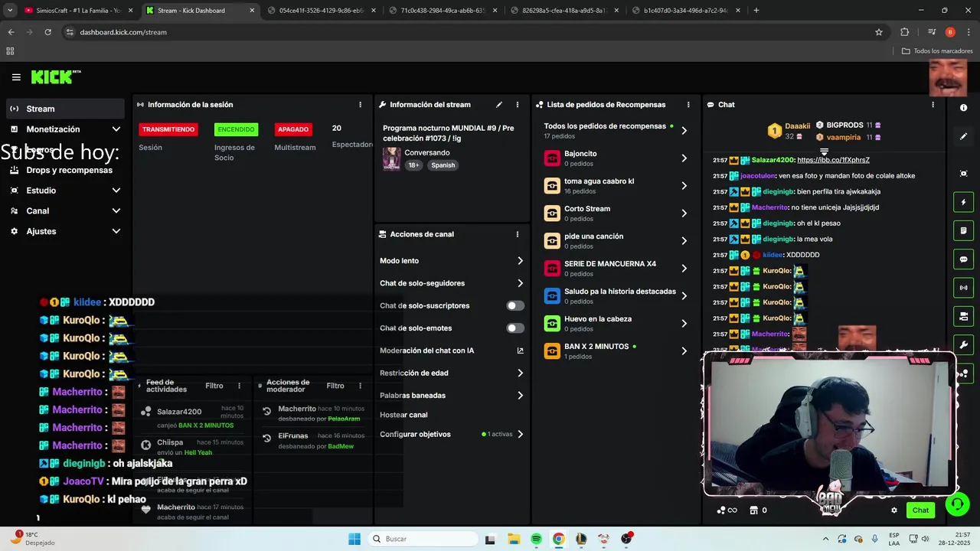
Task: Toggle Chat de solo-suscriptores switch
Action: click(515, 305)
